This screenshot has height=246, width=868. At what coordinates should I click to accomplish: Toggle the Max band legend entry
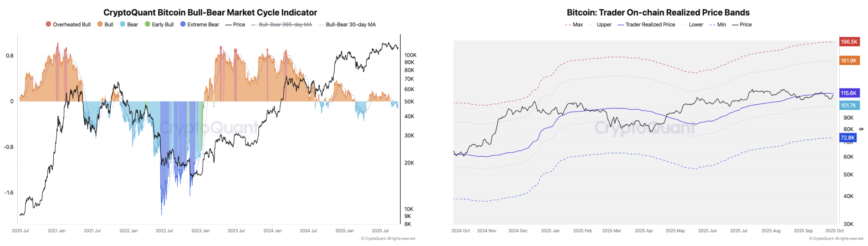(574, 25)
